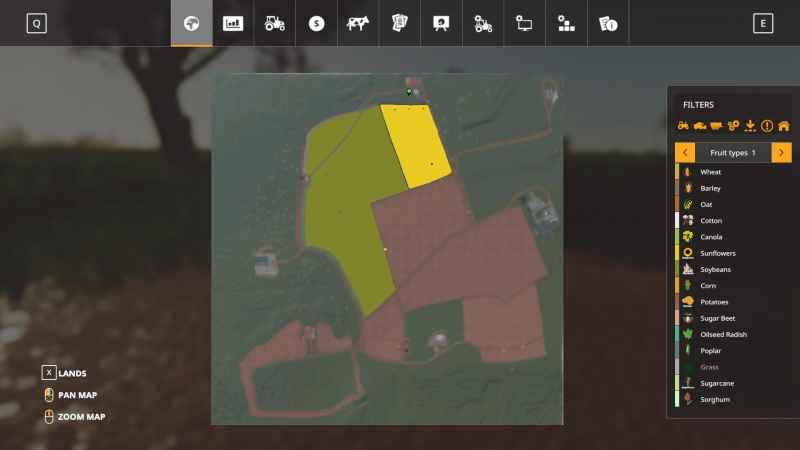Click the Q previous page key button

click(x=37, y=23)
